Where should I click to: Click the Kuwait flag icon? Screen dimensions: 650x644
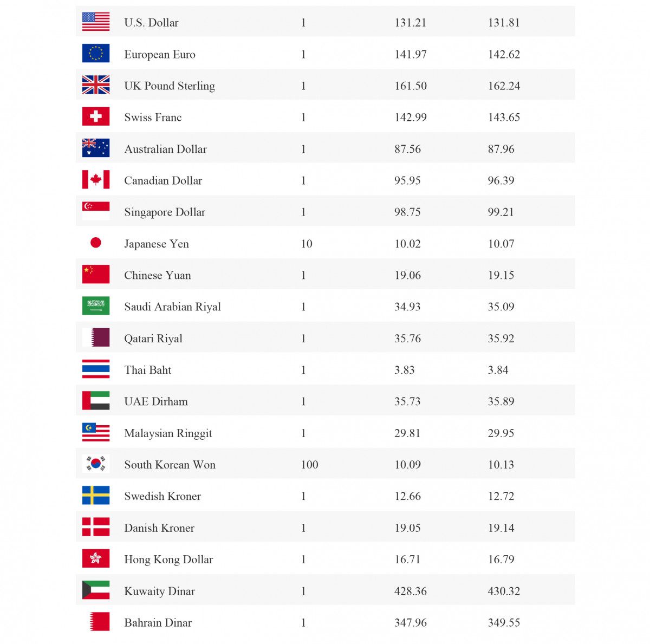pos(96,590)
